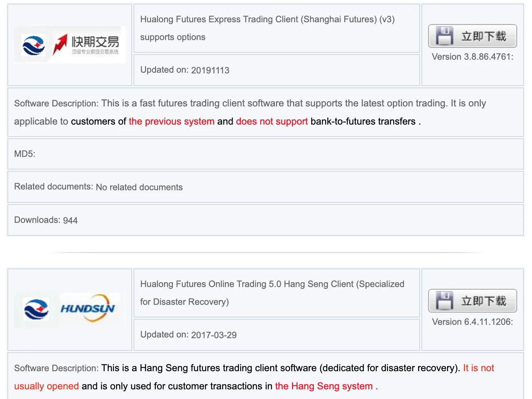Click "No related documents" text

point(139,187)
